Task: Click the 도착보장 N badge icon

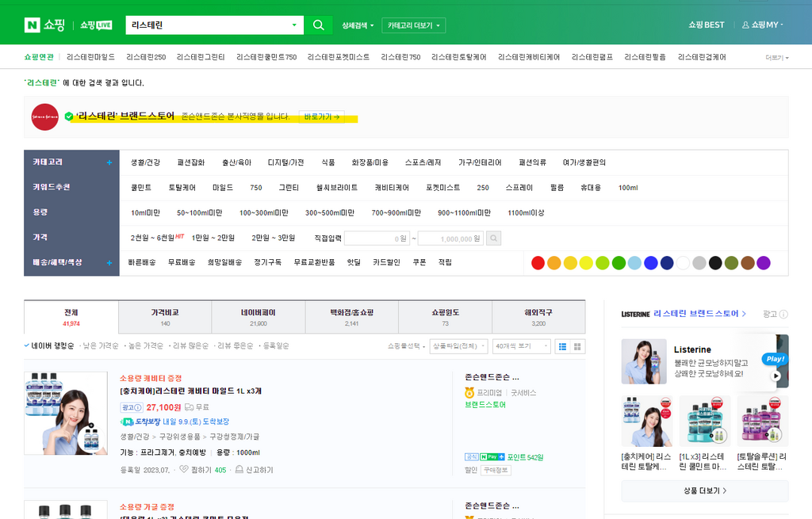Action: pos(127,422)
